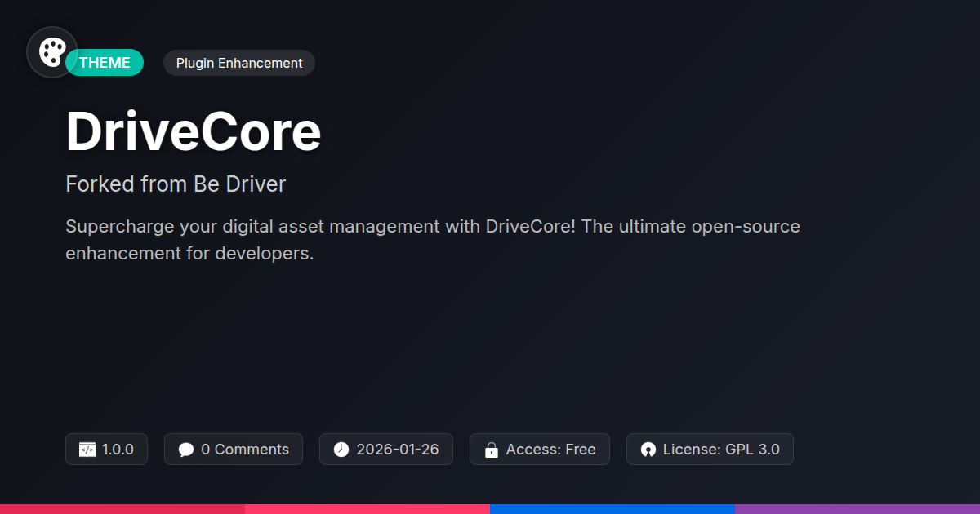This screenshot has width=980, height=514.
Task: Click the blue color bar segment
Action: pos(612,509)
